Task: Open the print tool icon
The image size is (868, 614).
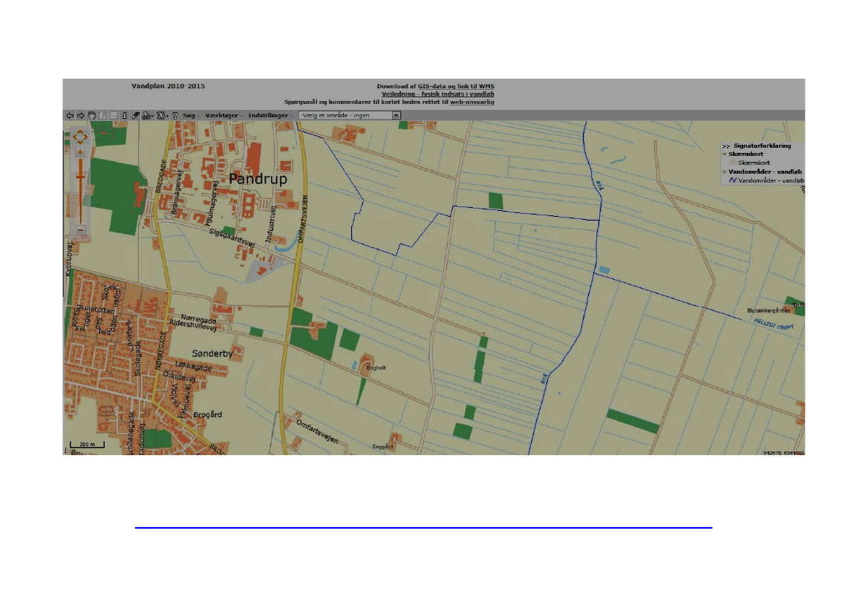Action: [x=147, y=115]
